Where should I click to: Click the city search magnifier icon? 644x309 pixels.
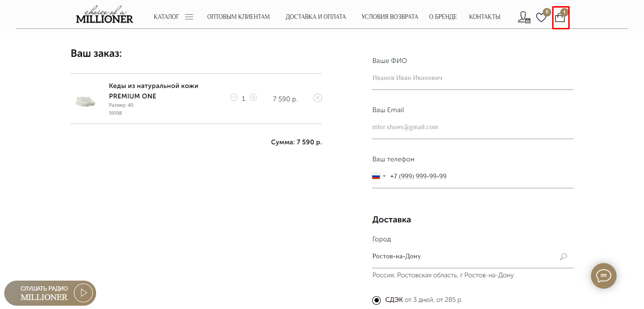tap(563, 256)
